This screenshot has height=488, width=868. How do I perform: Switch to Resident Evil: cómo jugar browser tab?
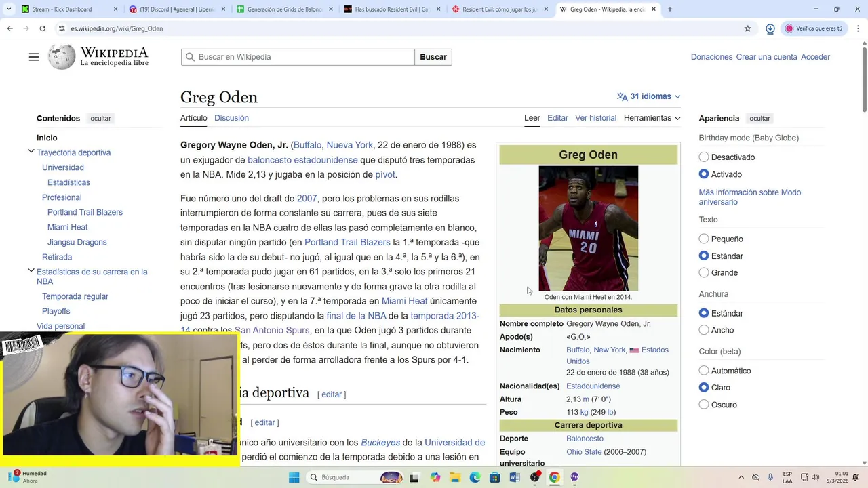coord(500,9)
